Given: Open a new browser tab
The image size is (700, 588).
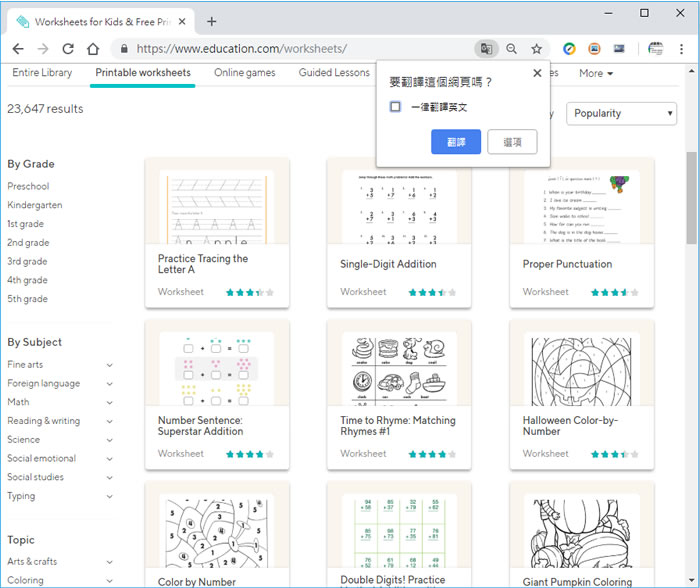Looking at the screenshot, I should tap(211, 21).
